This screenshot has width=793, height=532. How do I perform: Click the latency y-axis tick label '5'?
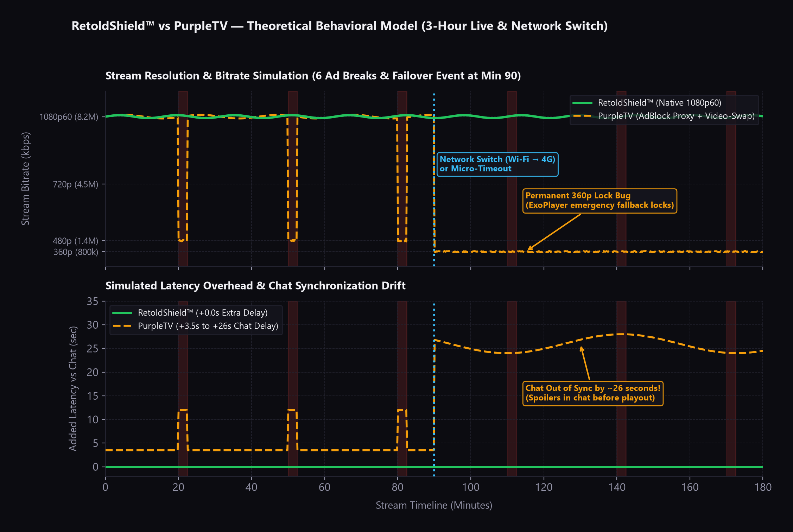pos(95,443)
